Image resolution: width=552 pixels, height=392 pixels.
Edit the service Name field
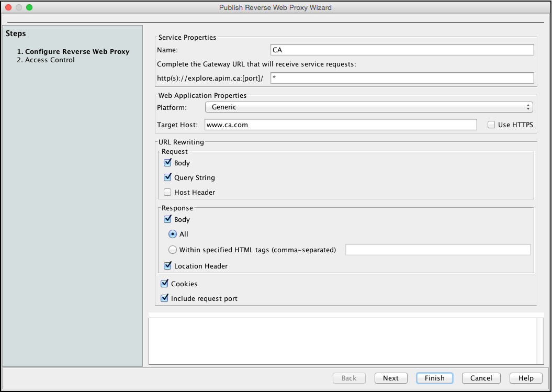click(x=400, y=50)
